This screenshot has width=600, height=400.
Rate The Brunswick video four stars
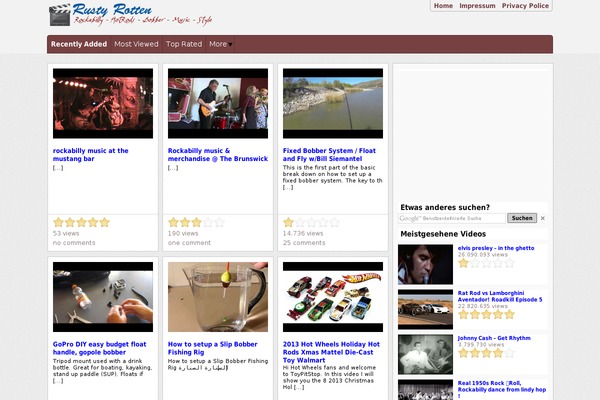coord(208,222)
